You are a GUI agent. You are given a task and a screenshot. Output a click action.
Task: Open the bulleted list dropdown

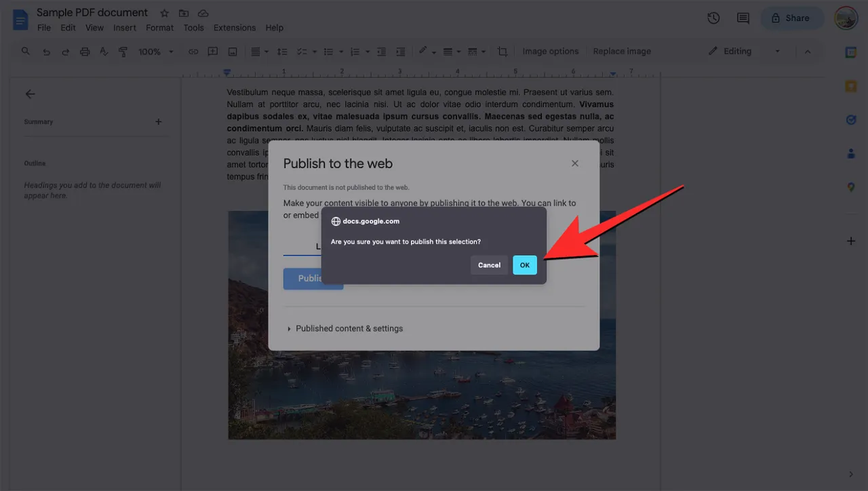tap(332, 52)
